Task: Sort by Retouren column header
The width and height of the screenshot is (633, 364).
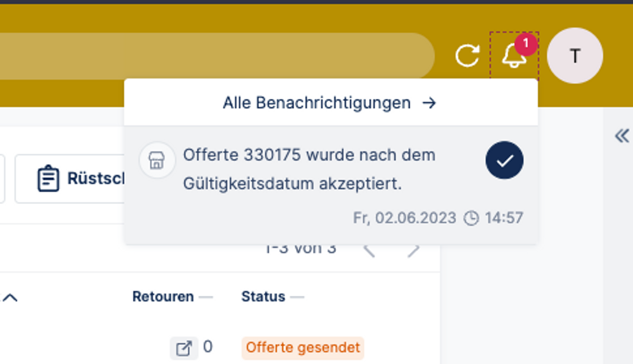Action: click(x=163, y=297)
